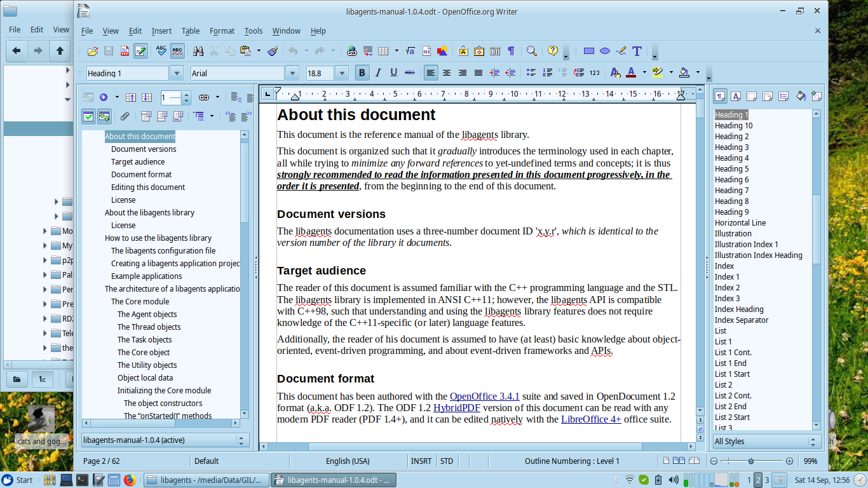Open Zoom magnifier icon in toolbar
The width and height of the screenshot is (868, 488).
tap(531, 51)
